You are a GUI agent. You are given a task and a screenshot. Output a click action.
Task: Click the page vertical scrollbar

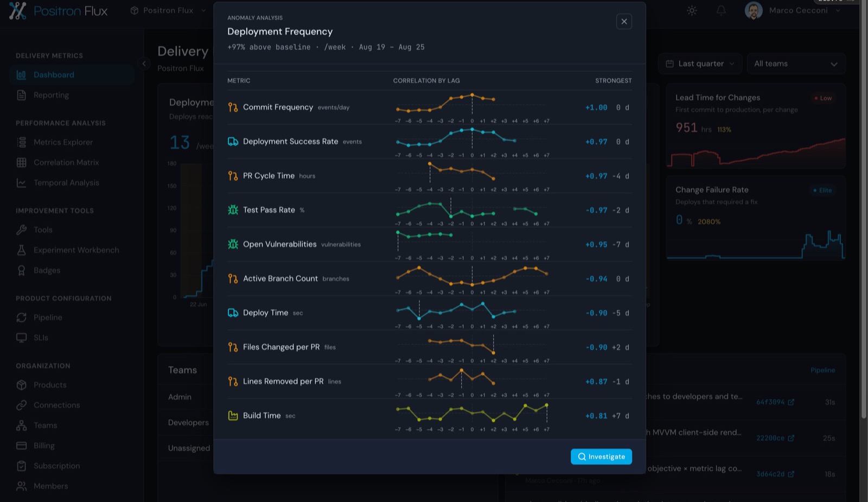coord(864,209)
